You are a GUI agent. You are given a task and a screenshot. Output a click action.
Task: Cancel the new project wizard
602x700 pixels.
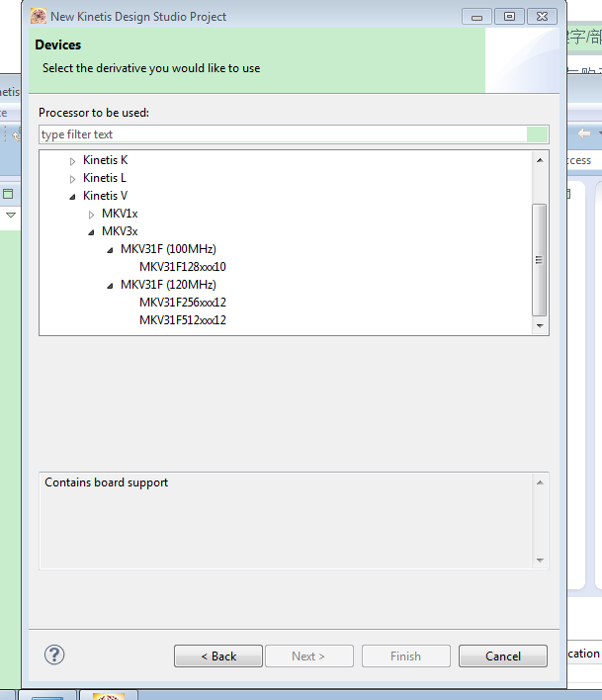[503, 656]
